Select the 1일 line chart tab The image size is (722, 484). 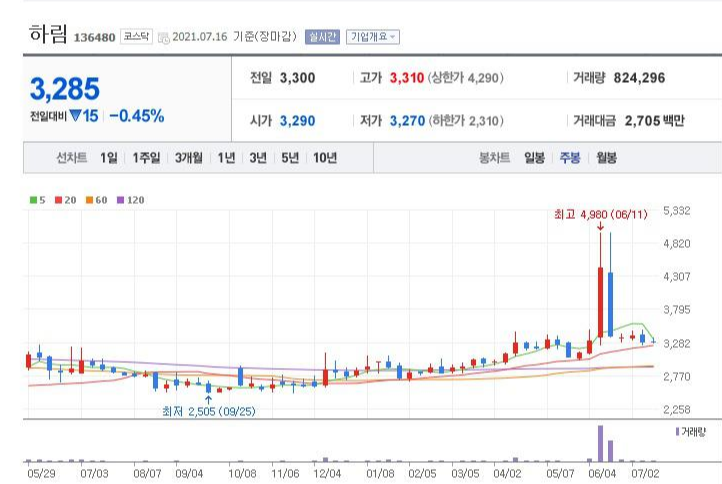pyautogui.click(x=109, y=158)
